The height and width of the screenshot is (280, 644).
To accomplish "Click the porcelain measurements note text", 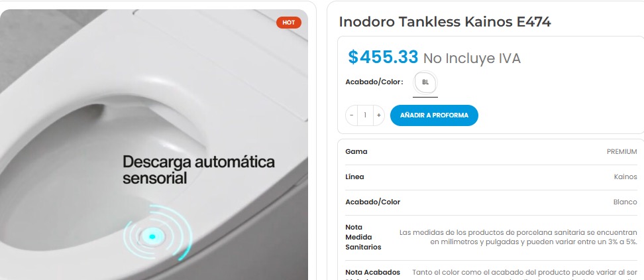I will coord(518,238).
